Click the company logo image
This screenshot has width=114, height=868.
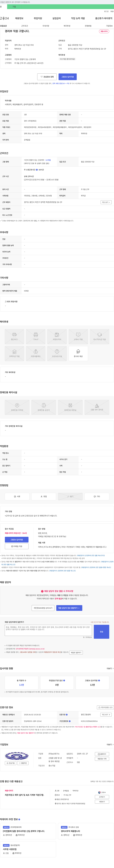click(x=17, y=756)
